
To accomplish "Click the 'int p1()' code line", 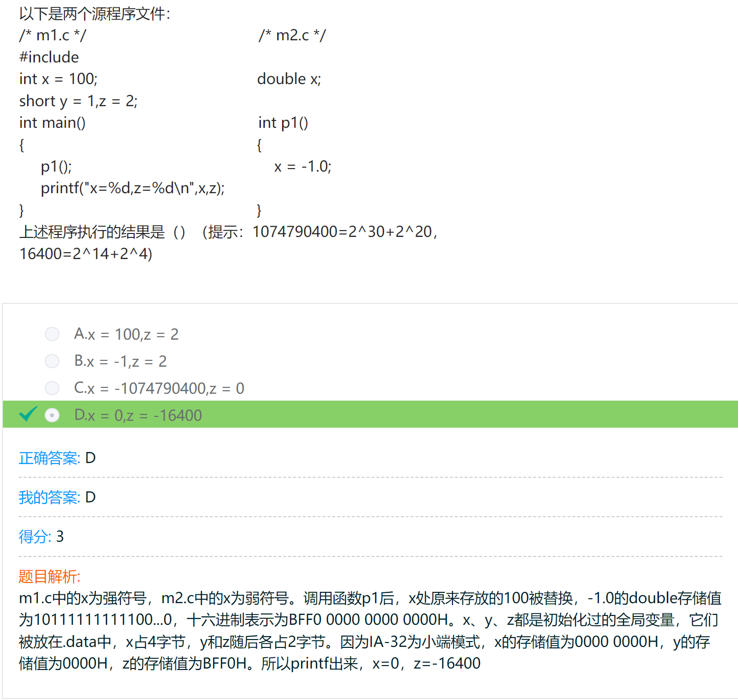I will point(284,122).
